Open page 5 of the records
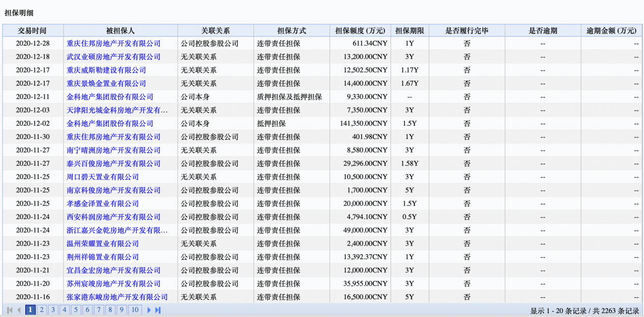This screenshot has height=317, width=644. 76,310
